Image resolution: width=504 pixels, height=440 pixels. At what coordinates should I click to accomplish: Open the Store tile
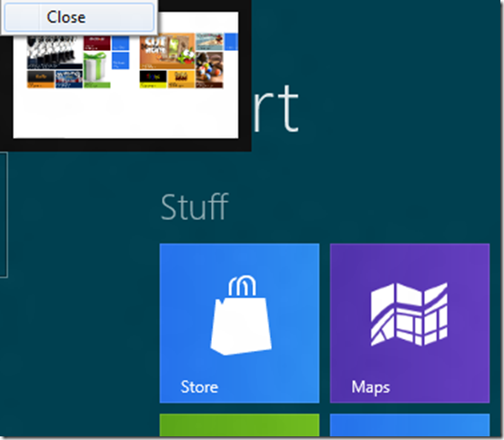pos(239,323)
